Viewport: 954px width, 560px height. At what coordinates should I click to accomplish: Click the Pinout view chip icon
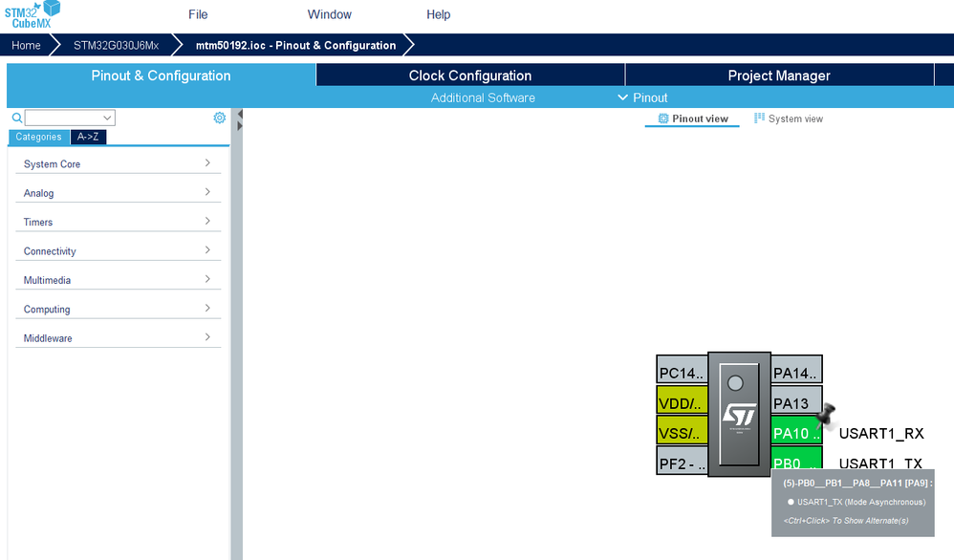pos(663,118)
